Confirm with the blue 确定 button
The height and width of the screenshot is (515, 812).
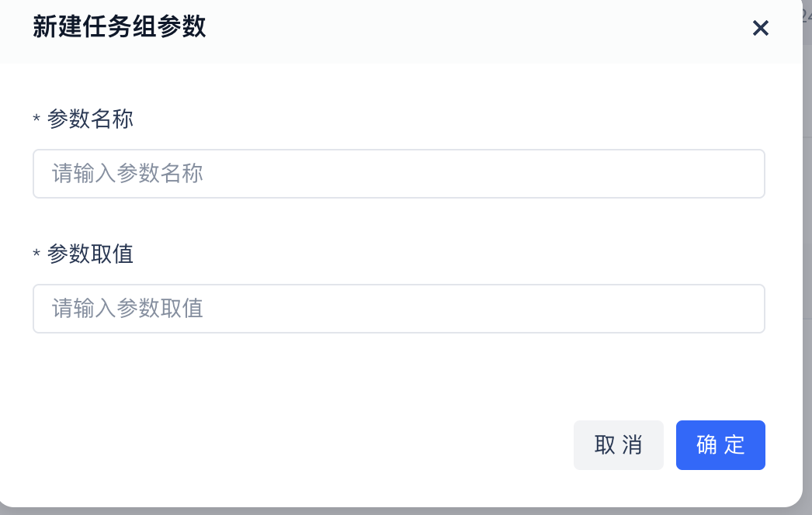pyautogui.click(x=720, y=445)
